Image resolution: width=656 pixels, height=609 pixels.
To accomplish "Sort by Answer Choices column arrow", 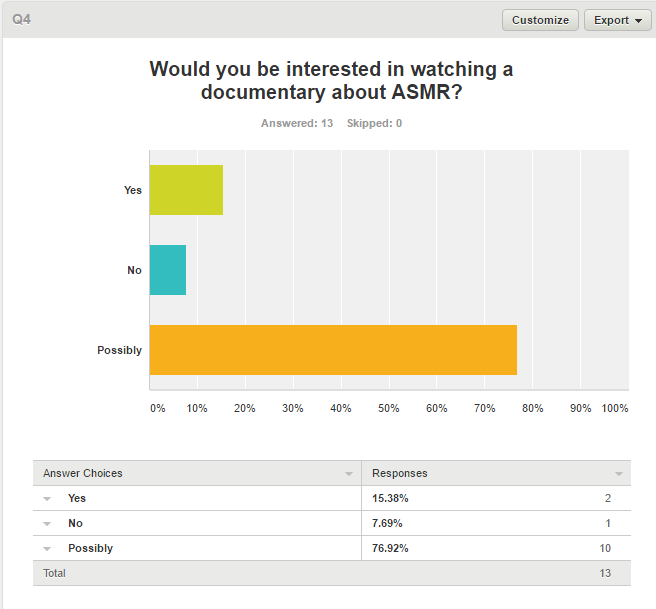I will [348, 474].
